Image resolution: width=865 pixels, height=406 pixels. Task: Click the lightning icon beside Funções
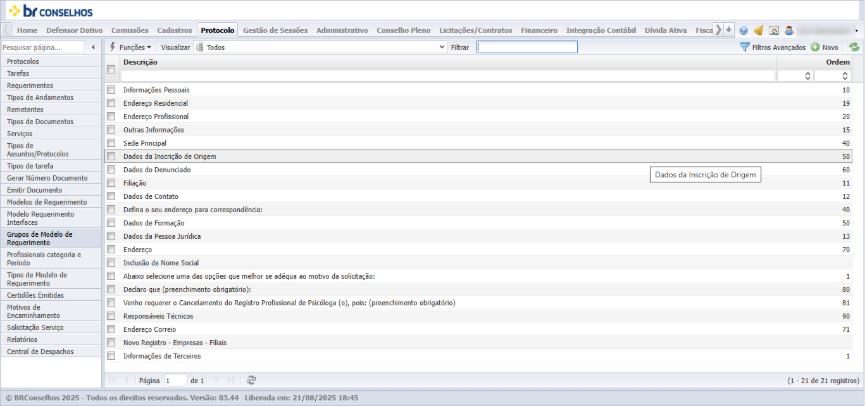[113, 47]
